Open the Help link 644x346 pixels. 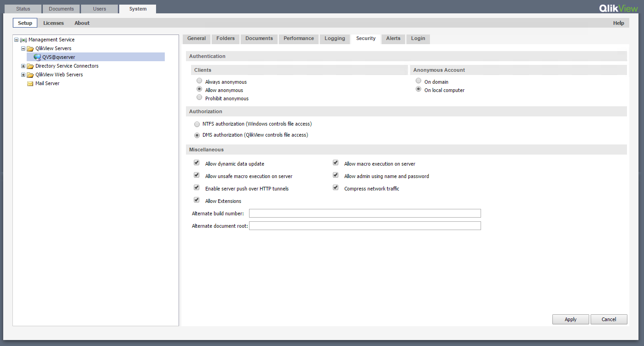pyautogui.click(x=619, y=23)
